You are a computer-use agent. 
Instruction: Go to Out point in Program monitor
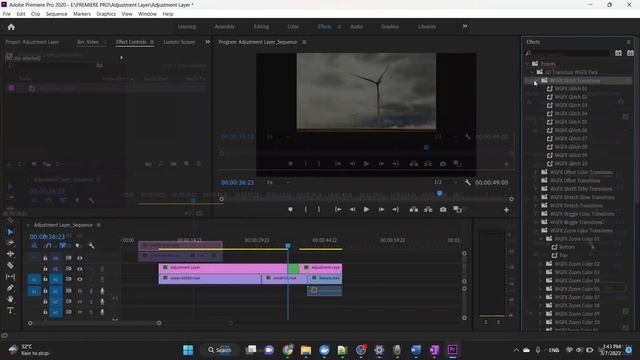pos(395,209)
